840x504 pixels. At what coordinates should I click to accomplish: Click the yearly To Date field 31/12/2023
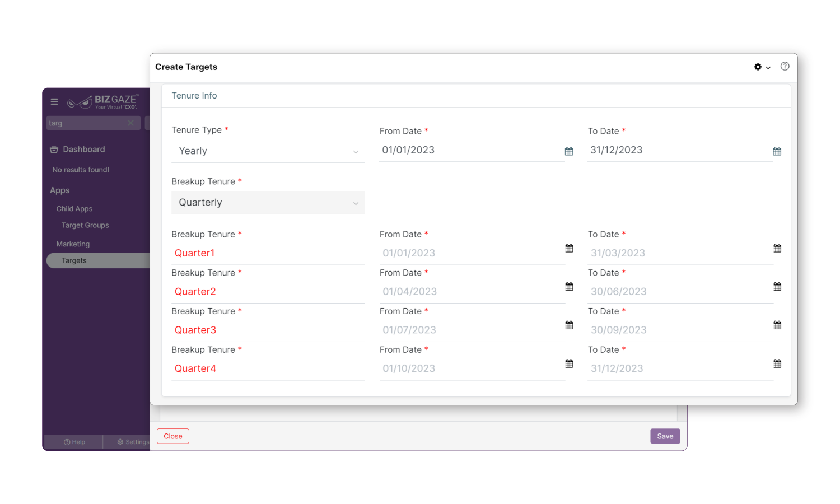click(x=680, y=150)
